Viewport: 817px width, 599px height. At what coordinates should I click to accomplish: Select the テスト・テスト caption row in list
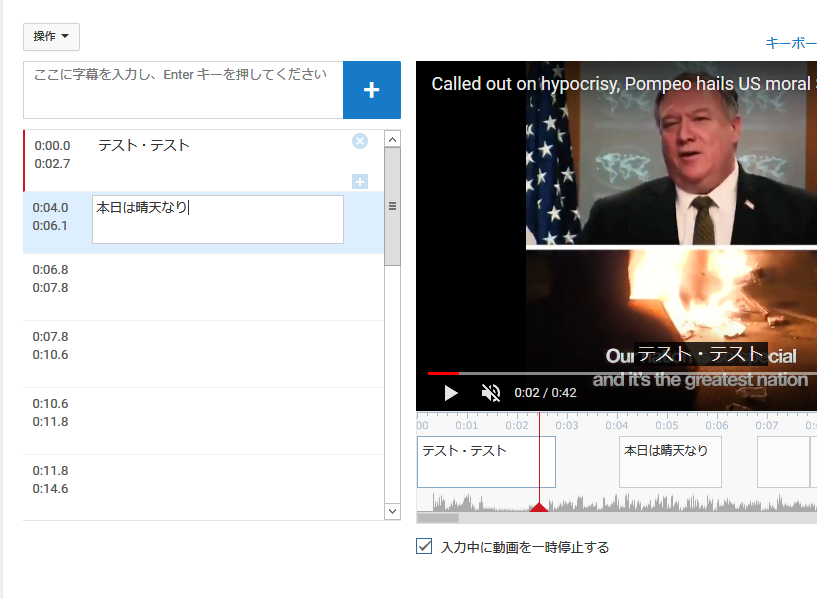[x=200, y=160]
